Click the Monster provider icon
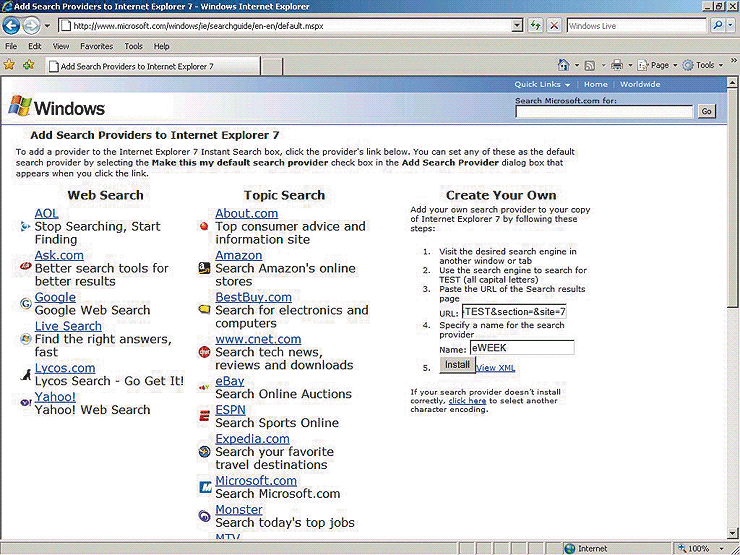Screen dimensions: 740x555 point(204,516)
